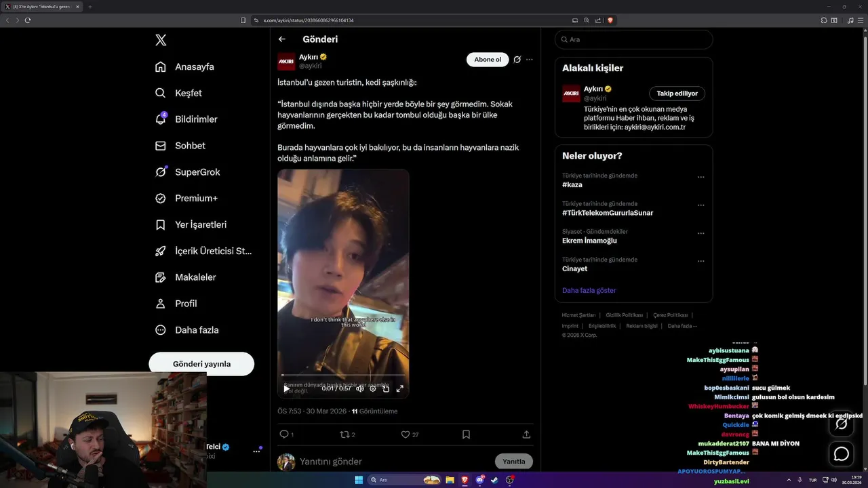Viewport: 868px width, 488px height.
Task: Expand the Daha fazla sidebar menu
Action: click(186, 330)
